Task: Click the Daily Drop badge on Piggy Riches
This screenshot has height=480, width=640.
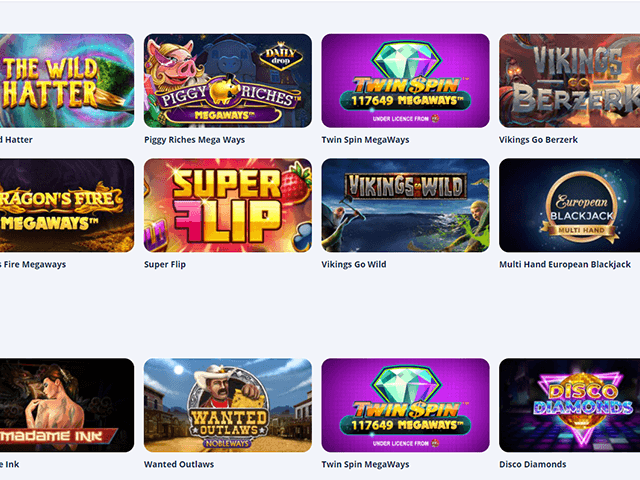Action: coord(281,57)
